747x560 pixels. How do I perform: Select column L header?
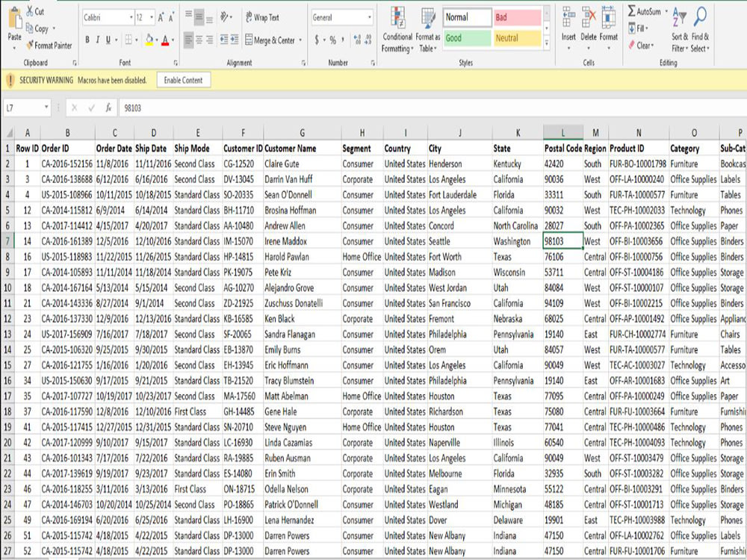tap(563, 132)
